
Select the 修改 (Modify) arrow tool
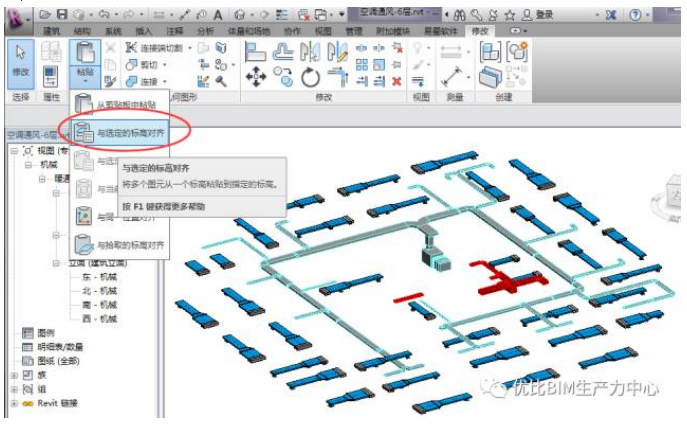point(20,60)
